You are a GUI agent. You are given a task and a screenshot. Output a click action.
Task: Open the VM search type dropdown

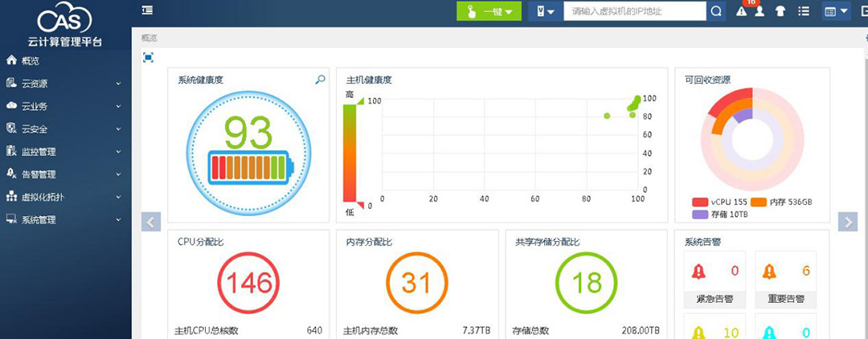pos(545,11)
